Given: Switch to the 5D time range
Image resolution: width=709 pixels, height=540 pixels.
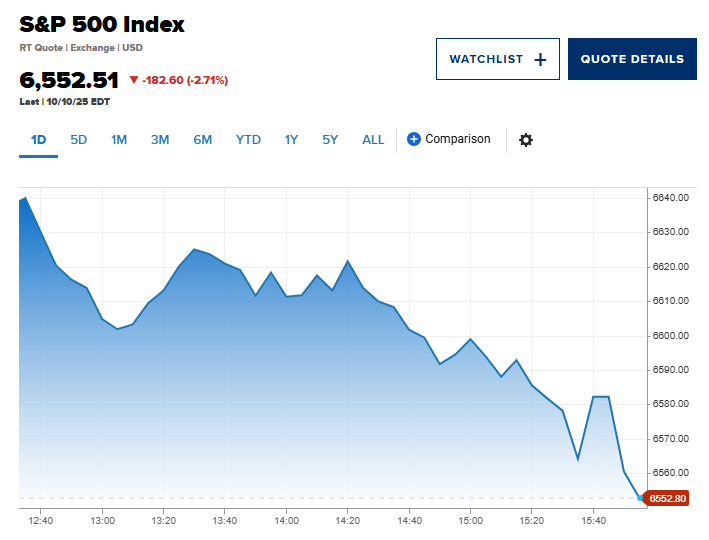Looking at the screenshot, I should [79, 140].
